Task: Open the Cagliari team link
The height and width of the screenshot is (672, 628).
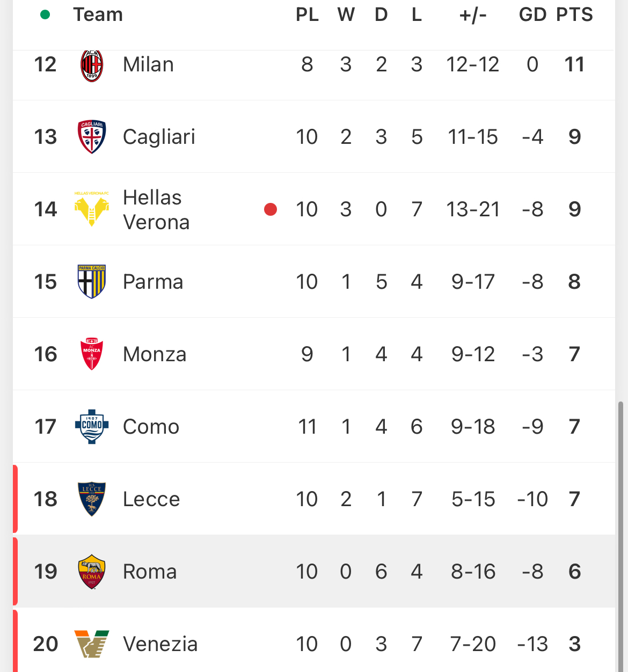Action: tap(159, 137)
